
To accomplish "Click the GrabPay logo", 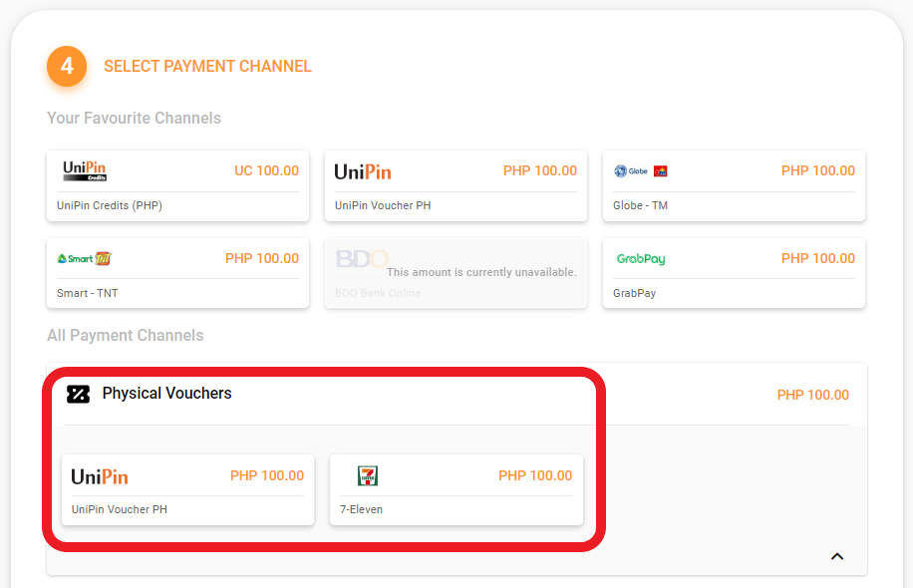I will coord(641,258).
